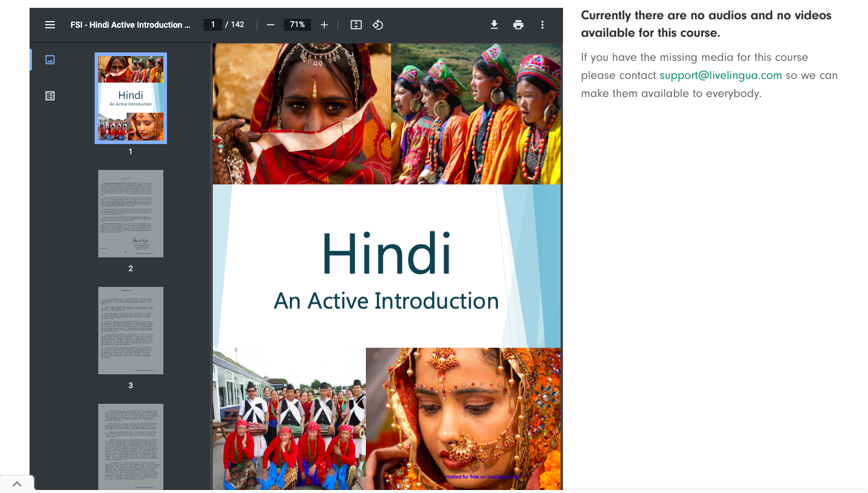The image size is (868, 493).
Task: Select the page number input field
Action: pos(213,25)
